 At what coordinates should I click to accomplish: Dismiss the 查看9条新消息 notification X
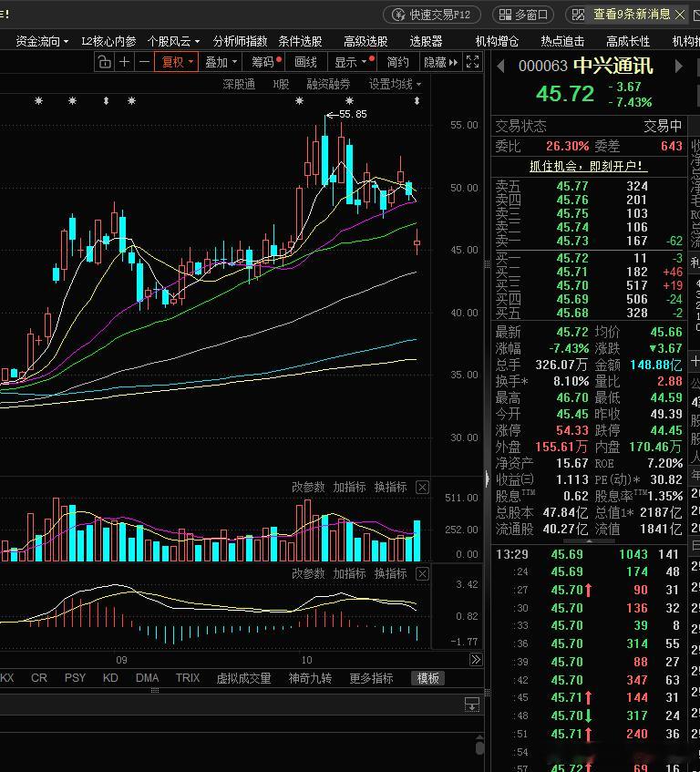click(680, 15)
